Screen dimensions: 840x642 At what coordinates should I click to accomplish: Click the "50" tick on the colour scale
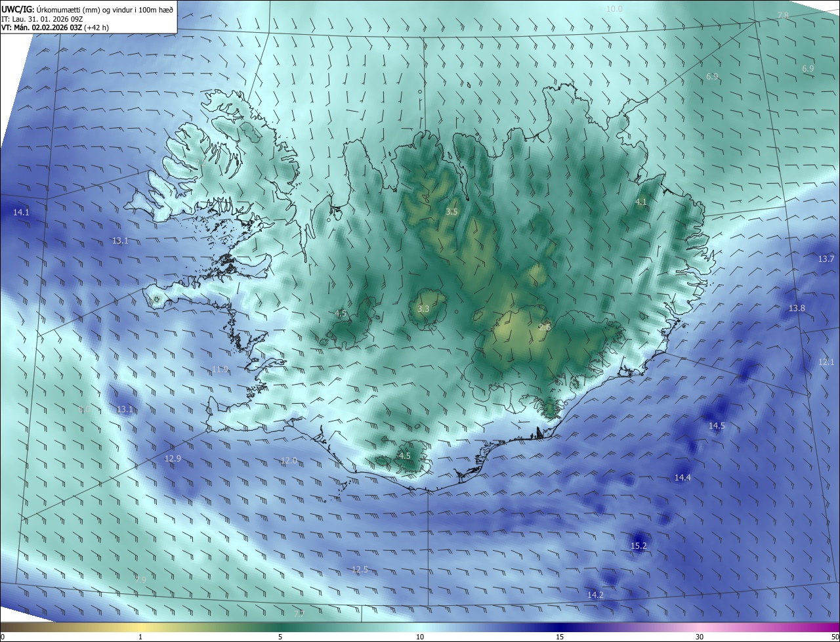835,637
